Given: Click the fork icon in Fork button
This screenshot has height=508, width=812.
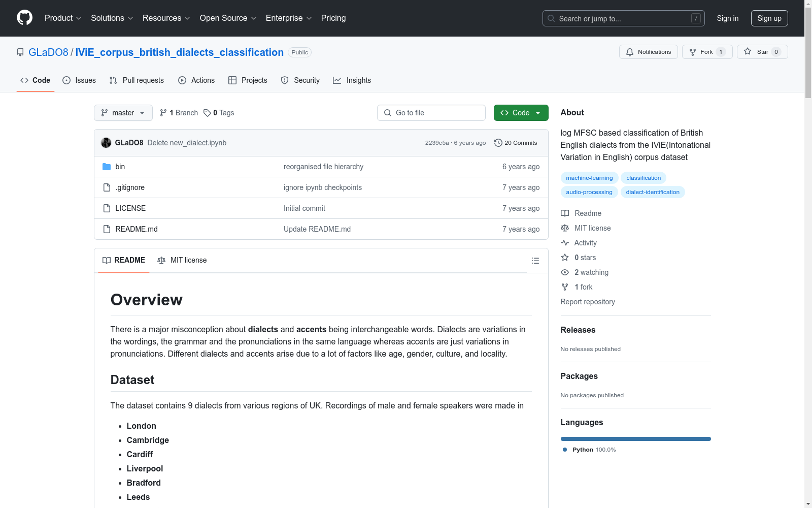Looking at the screenshot, I should pyautogui.click(x=693, y=52).
